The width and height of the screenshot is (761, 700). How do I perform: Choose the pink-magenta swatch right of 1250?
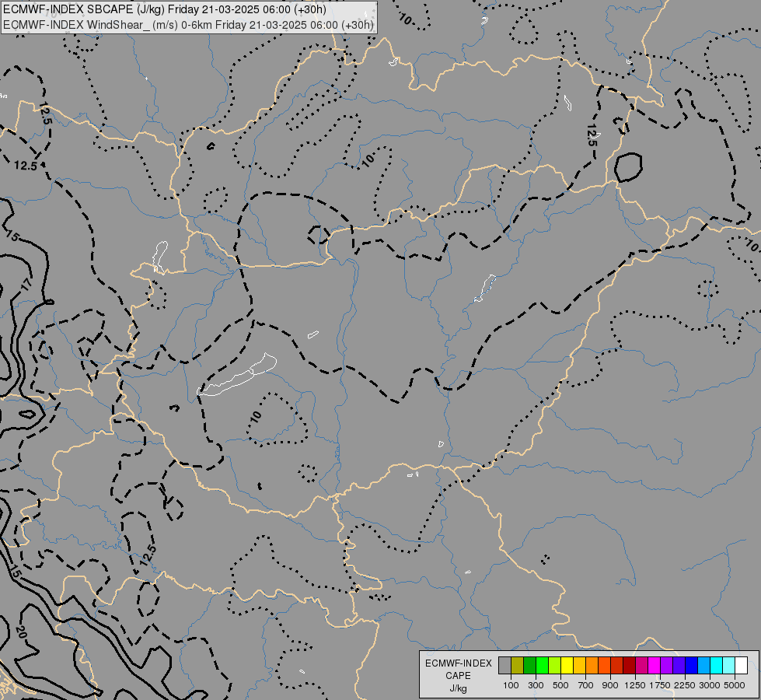tap(641, 665)
